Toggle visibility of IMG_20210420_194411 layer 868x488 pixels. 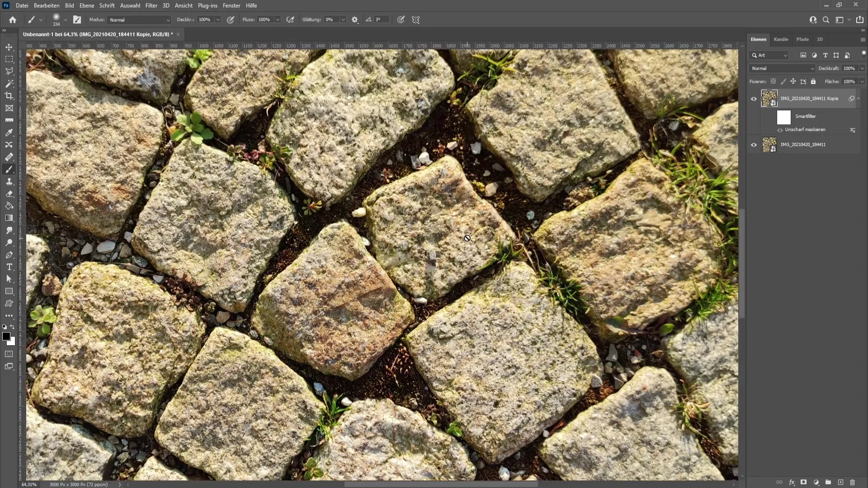(x=754, y=145)
